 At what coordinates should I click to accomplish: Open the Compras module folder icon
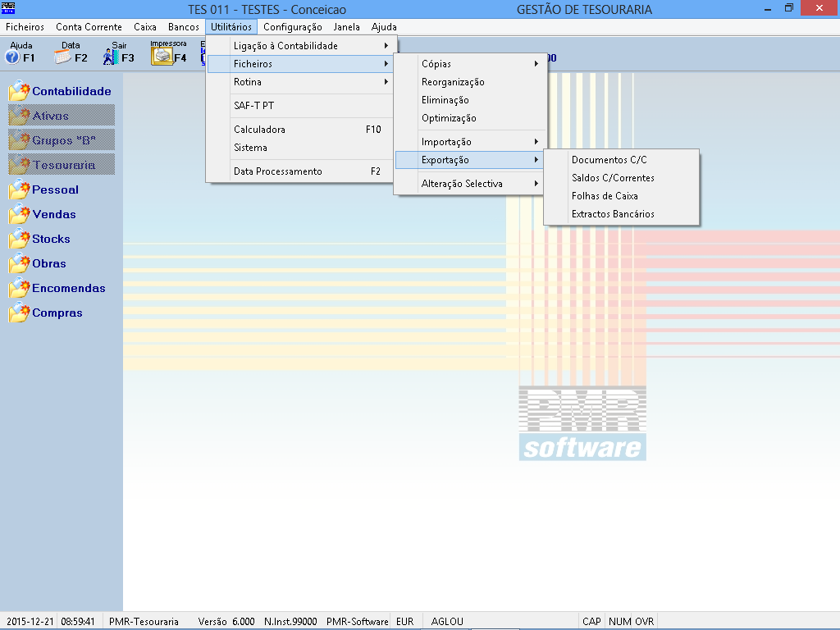pos(20,313)
